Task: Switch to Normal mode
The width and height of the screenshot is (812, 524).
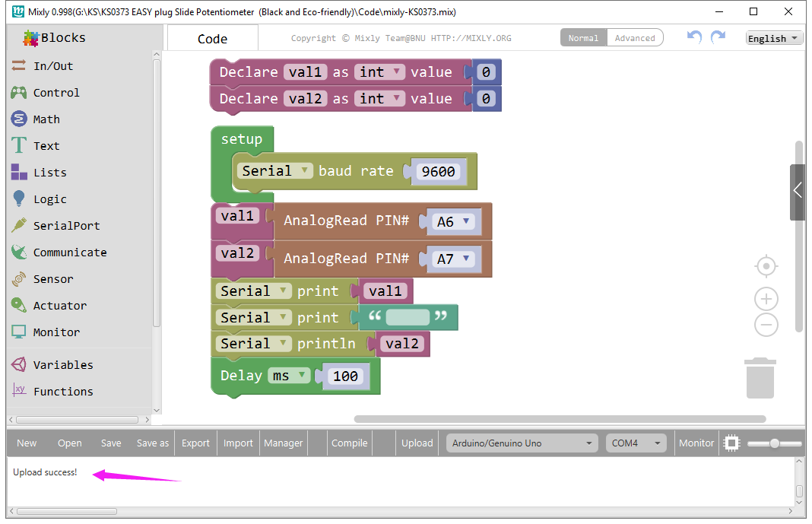Action: click(x=583, y=38)
